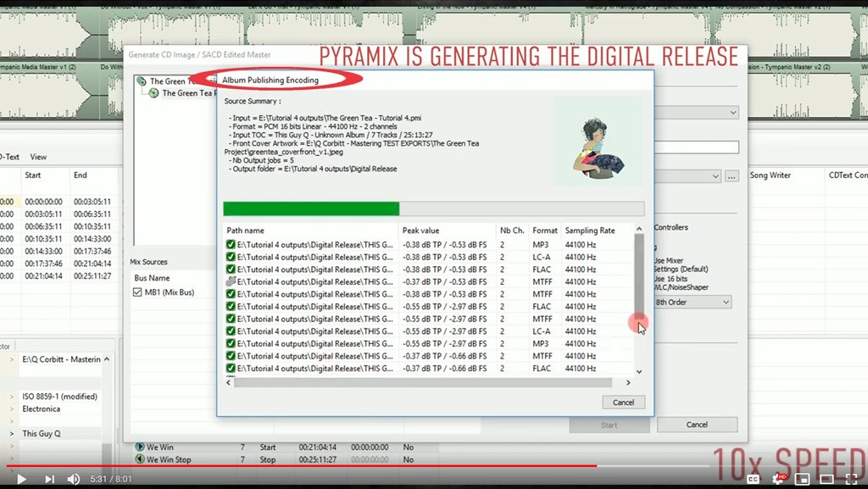Click the front cover artwork thumbnail
Image resolution: width=868 pixels, height=489 pixels.
[x=598, y=142]
